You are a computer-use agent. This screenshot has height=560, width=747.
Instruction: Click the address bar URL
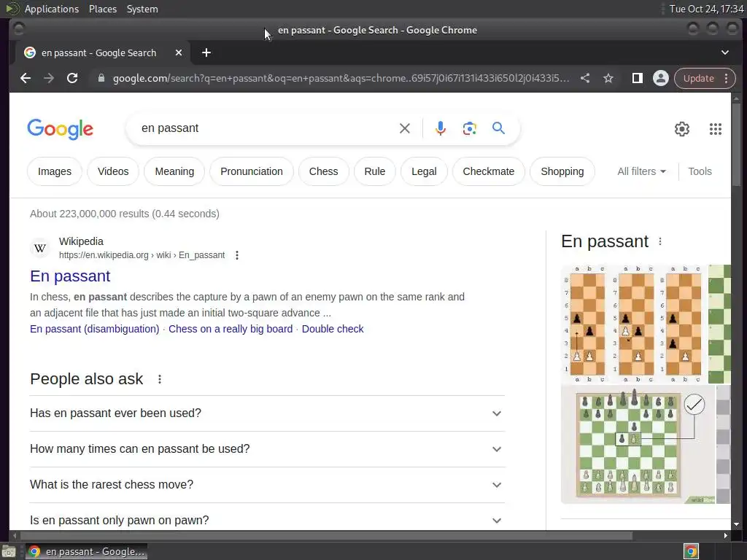341,78
